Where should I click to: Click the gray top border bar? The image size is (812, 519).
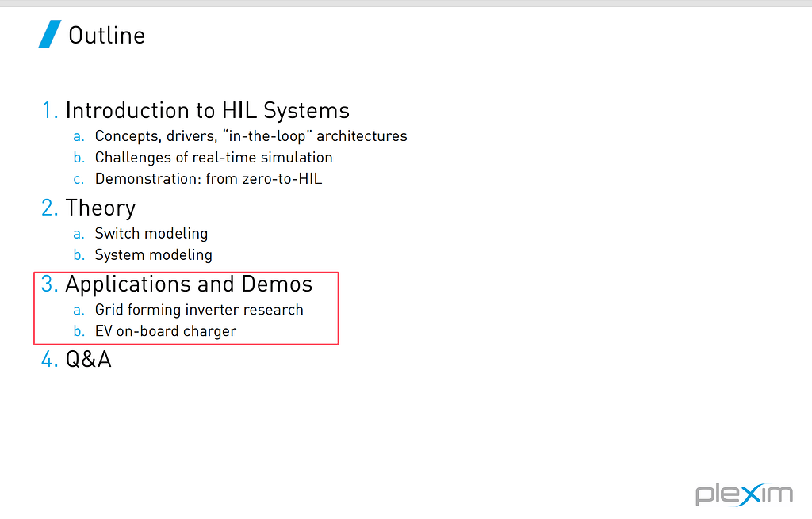point(406,3)
